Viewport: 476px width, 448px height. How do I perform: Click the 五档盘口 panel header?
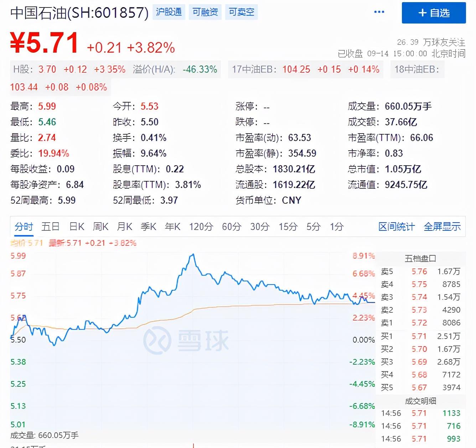pos(420,258)
